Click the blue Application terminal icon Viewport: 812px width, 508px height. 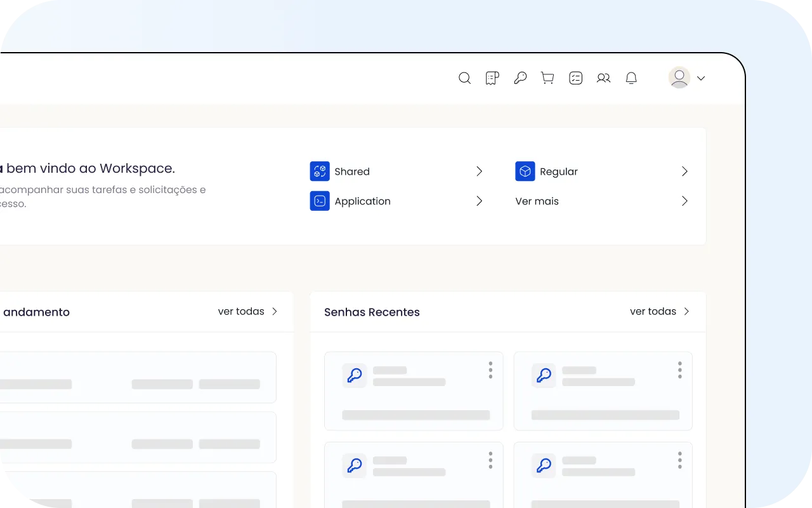click(x=320, y=201)
